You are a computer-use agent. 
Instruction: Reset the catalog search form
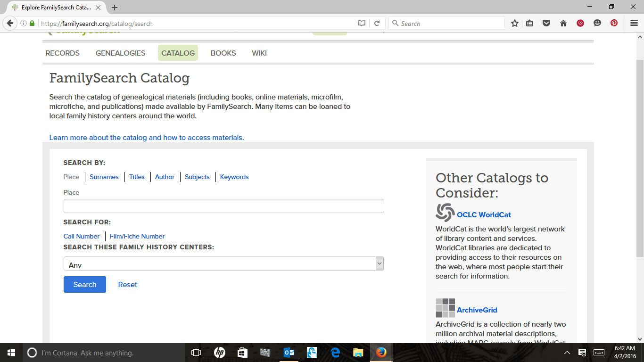point(128,285)
